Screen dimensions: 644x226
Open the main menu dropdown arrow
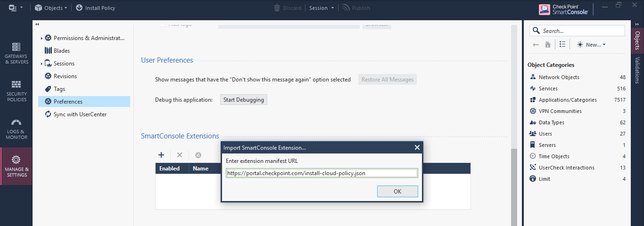click(x=21, y=8)
